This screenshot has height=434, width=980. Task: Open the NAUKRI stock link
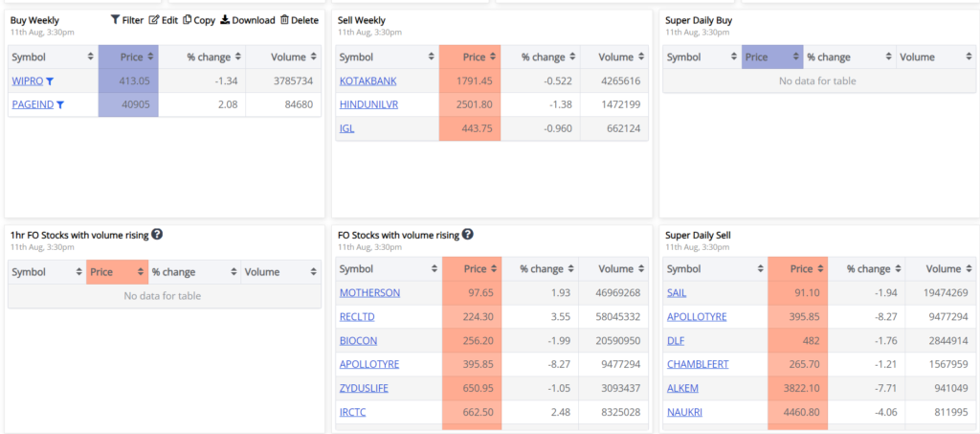(x=684, y=412)
